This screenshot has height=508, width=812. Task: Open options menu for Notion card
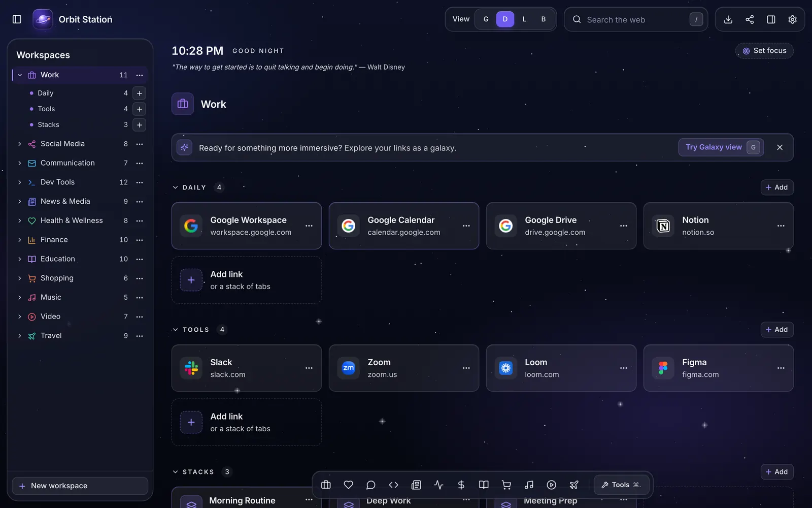(x=781, y=226)
